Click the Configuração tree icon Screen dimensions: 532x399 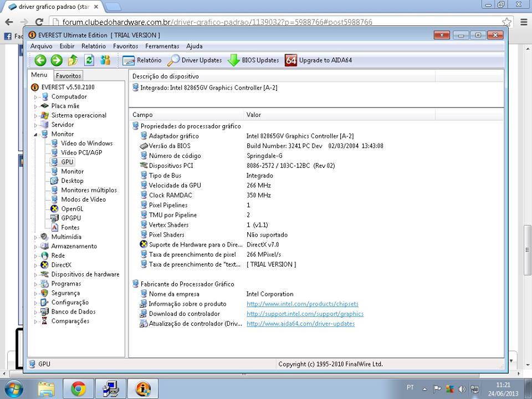coord(44,303)
